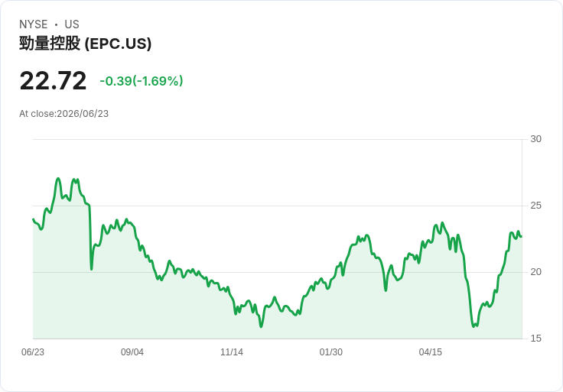Select the 11/14 x-axis date label
Image resolution: width=563 pixels, height=392 pixels.
[232, 352]
